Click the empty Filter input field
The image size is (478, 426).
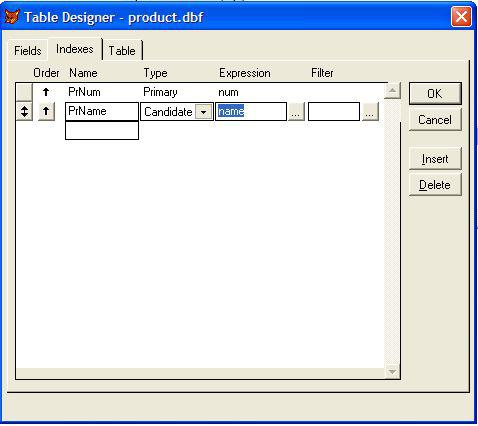tap(334, 111)
